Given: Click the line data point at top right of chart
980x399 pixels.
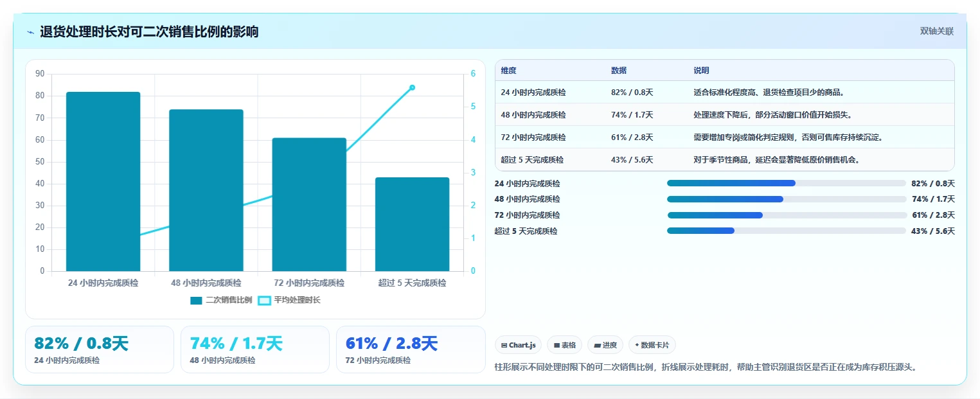Looking at the screenshot, I should pos(412,87).
